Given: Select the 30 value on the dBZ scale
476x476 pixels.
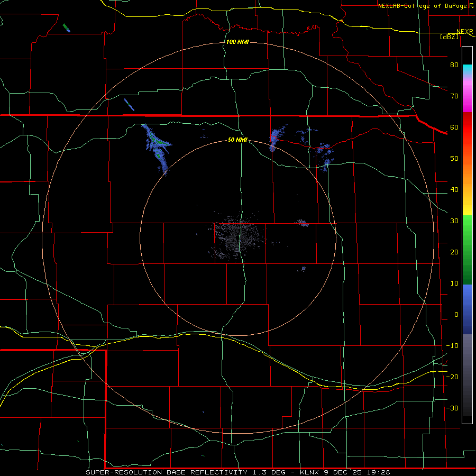Looking at the screenshot, I should (454, 221).
